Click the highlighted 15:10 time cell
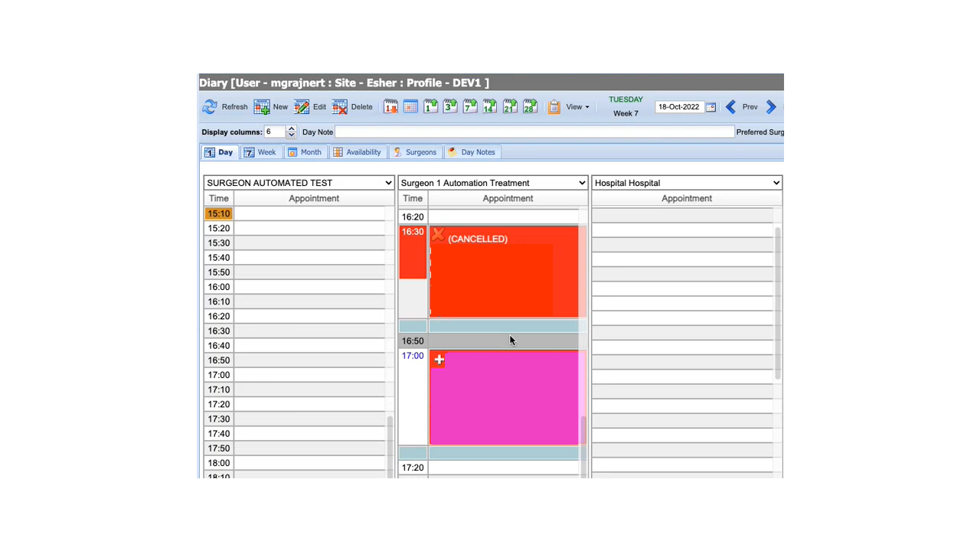980x551 pixels. [219, 214]
